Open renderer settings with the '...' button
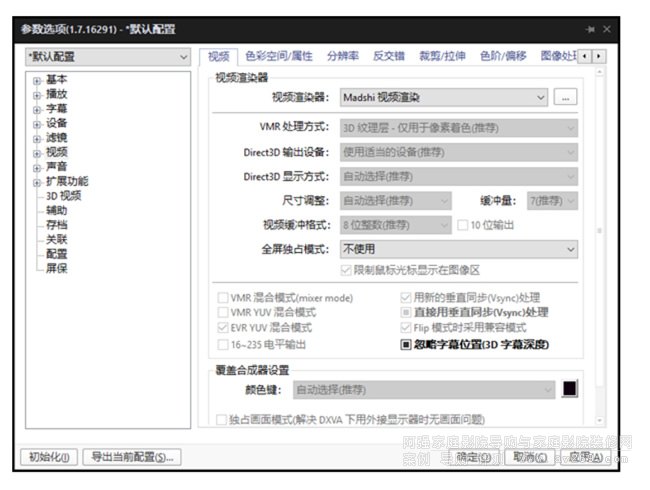Screen dimensions: 650x490 (566, 97)
